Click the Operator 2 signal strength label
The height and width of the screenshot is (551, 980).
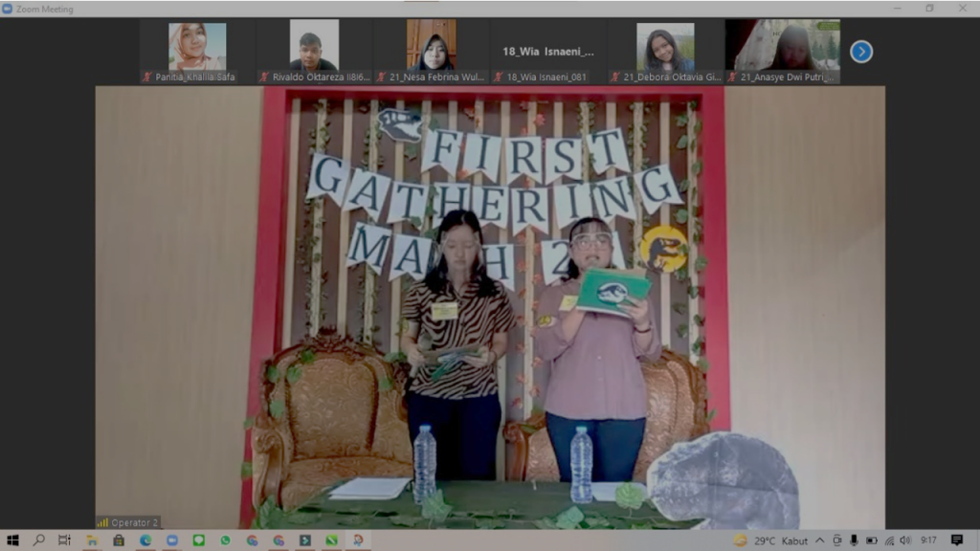pyautogui.click(x=127, y=522)
